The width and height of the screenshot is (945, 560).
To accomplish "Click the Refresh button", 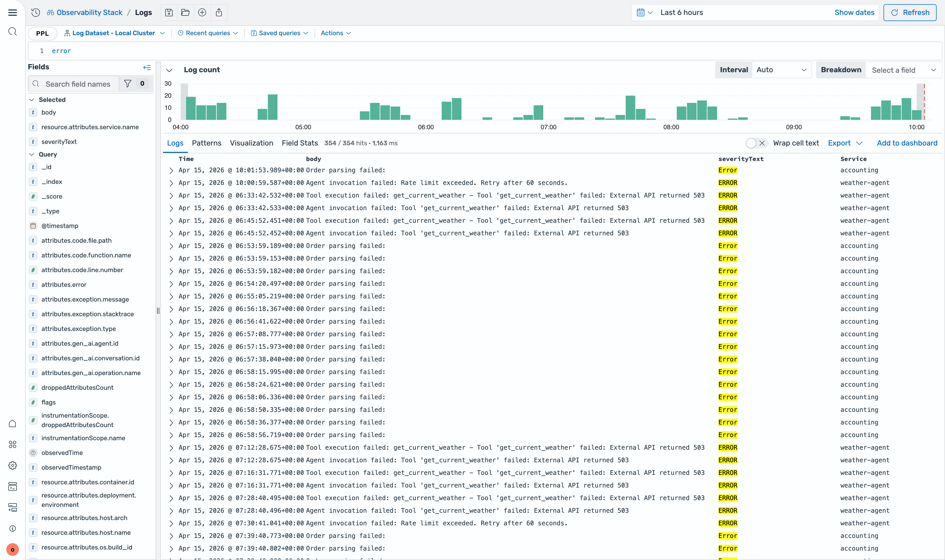I will 910,12.
